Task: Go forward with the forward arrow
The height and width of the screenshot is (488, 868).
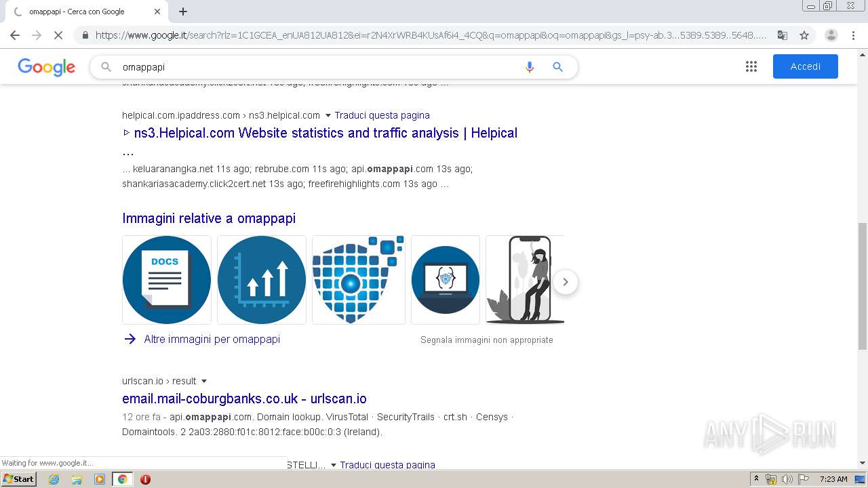Action: pos(37,35)
